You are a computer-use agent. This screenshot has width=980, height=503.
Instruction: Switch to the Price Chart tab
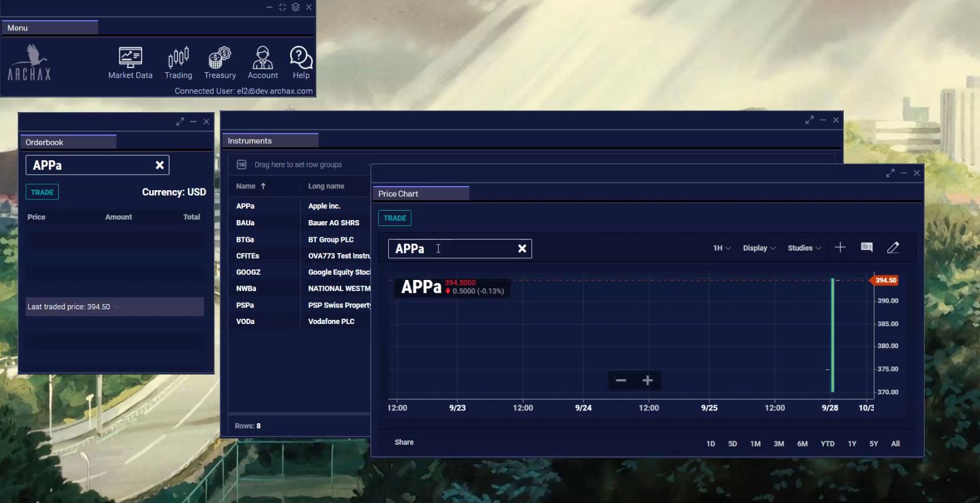tap(398, 194)
